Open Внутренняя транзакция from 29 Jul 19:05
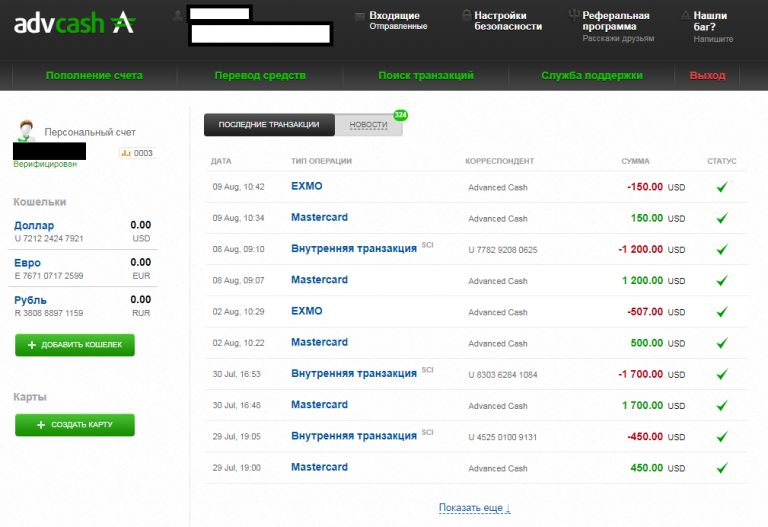 point(354,436)
